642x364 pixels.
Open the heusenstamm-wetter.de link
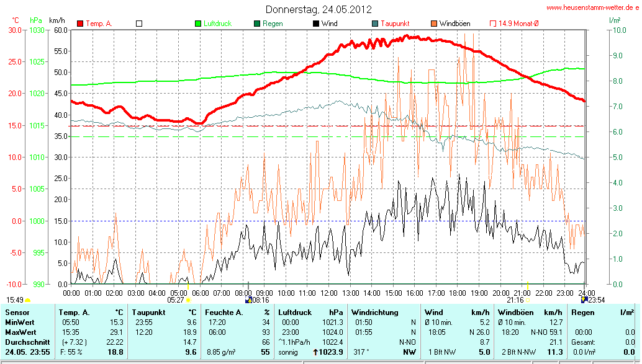(592, 7)
